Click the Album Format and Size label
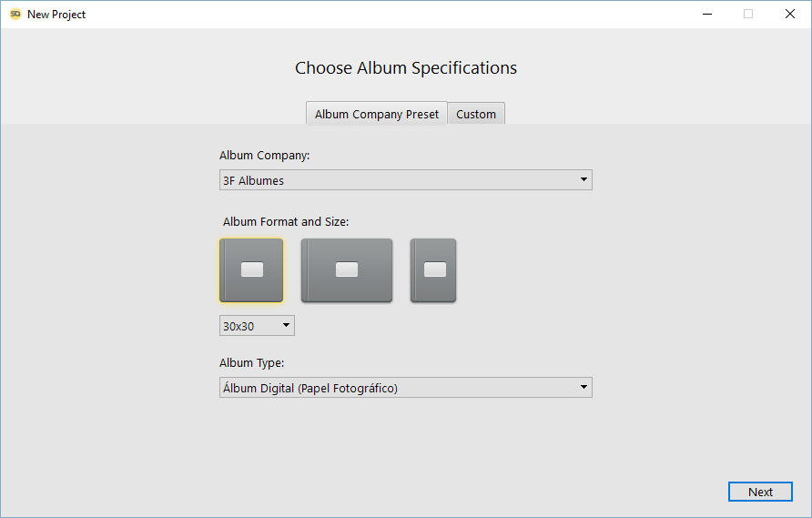 point(286,221)
